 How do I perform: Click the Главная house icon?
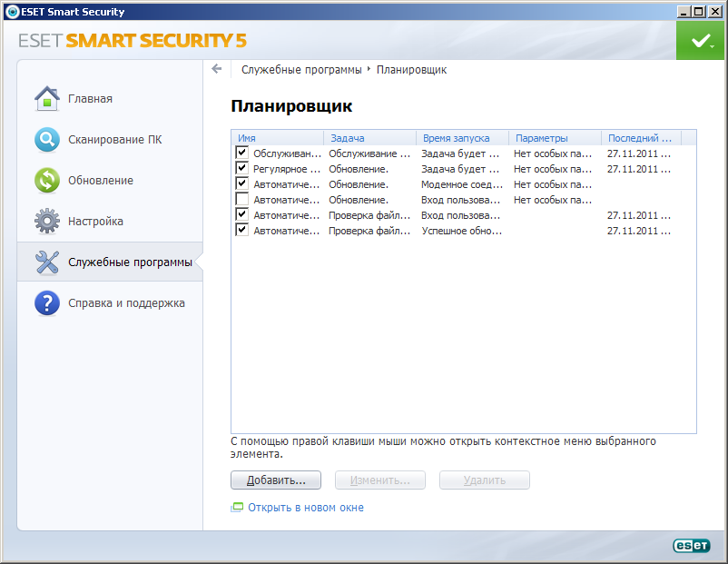[x=46, y=98]
